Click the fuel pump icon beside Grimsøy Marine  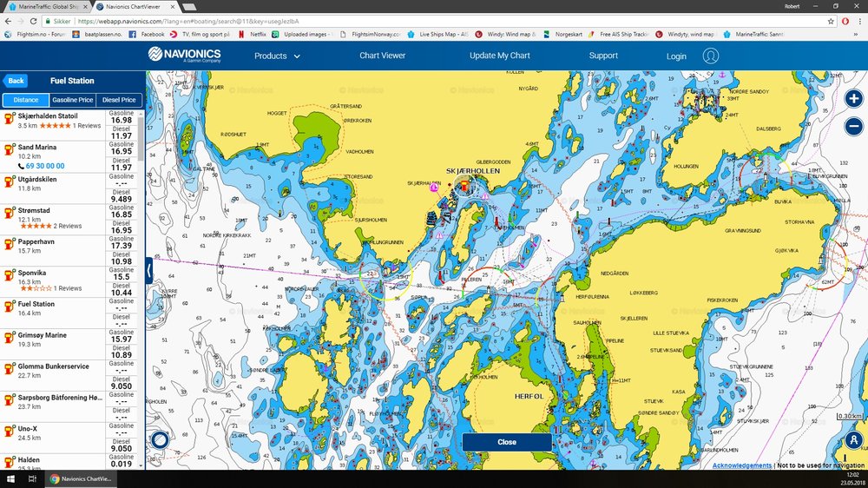point(10,337)
